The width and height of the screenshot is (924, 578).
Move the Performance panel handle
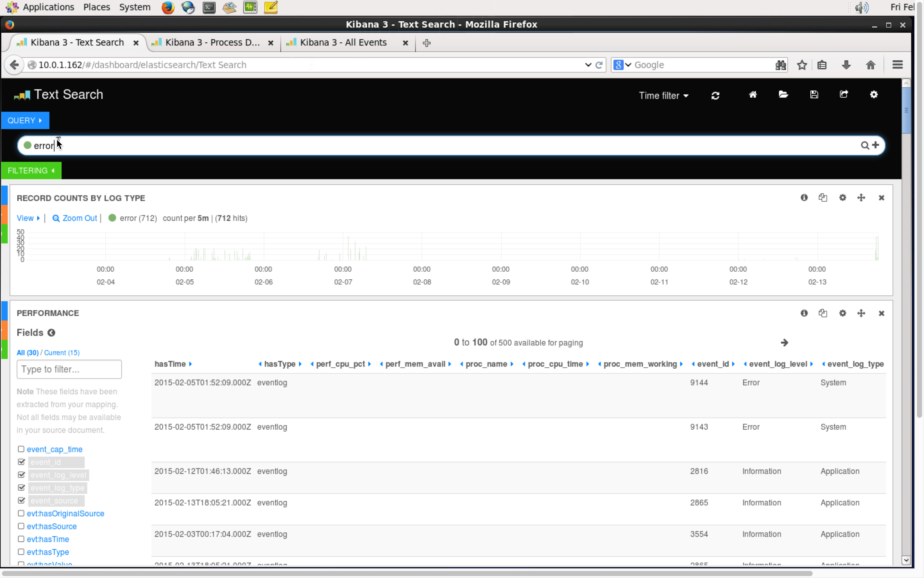pos(861,313)
